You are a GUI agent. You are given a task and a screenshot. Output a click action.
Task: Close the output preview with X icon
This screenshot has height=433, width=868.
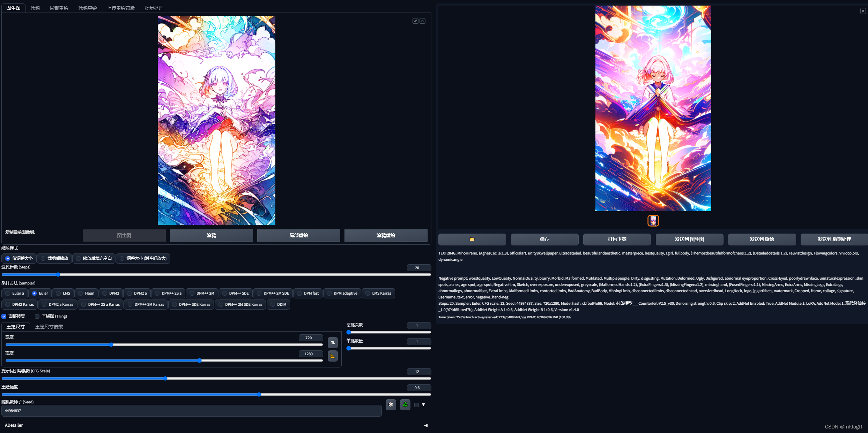tap(863, 11)
